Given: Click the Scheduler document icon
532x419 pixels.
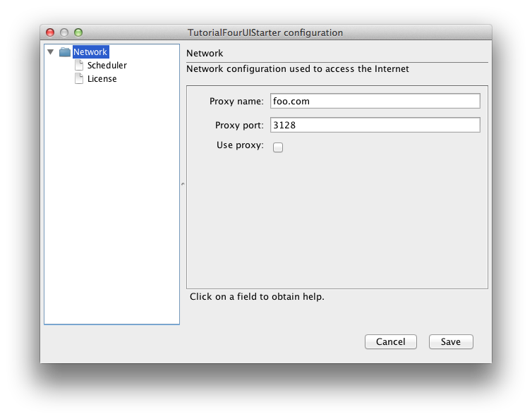Looking at the screenshot, I should (x=79, y=65).
